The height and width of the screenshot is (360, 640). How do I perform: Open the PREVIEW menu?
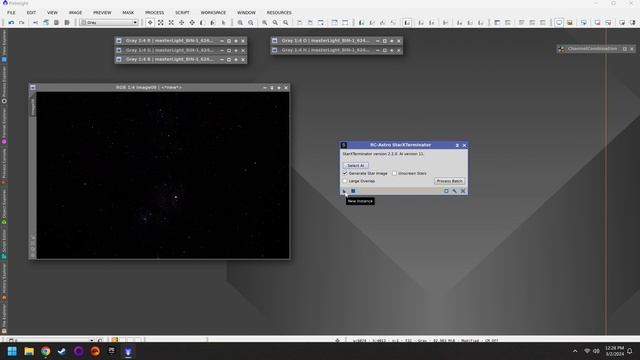[x=102, y=13]
